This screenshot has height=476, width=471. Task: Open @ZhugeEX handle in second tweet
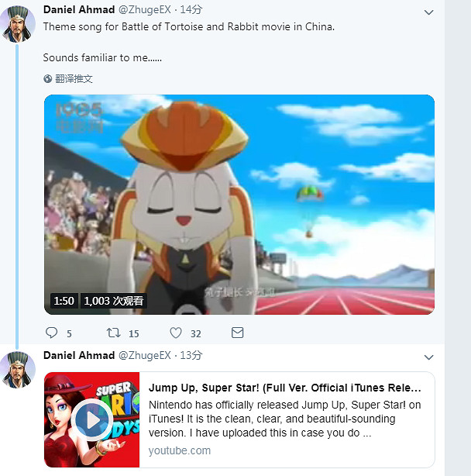click(x=144, y=356)
